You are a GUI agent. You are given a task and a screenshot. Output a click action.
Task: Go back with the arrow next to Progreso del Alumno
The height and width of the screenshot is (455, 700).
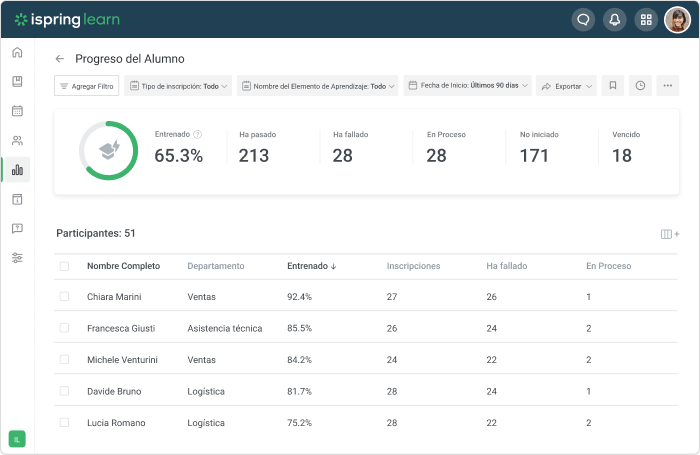point(60,59)
